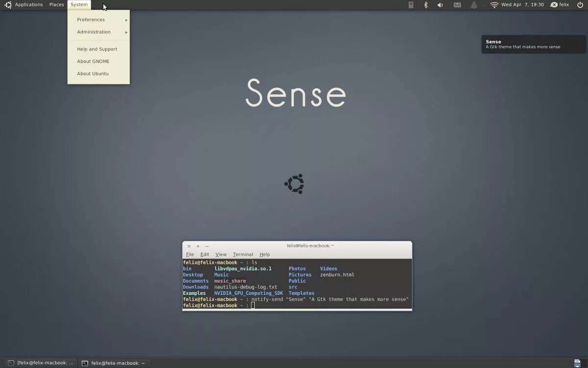The width and height of the screenshot is (588, 368).
Task: Click the Templates directory in terminal output
Action: coord(301,293)
